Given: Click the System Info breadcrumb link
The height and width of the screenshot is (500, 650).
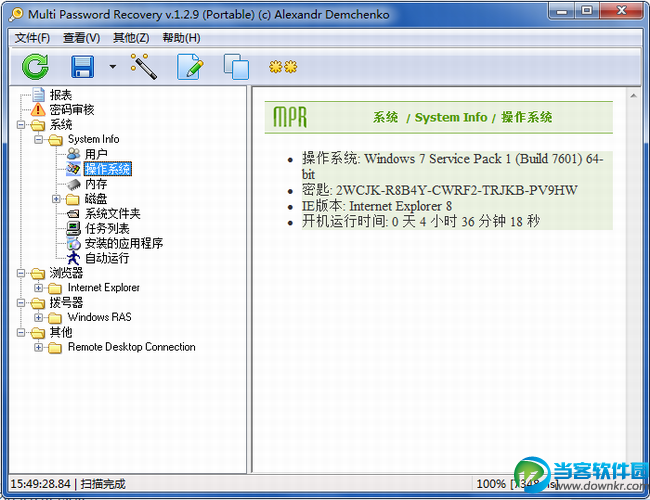Looking at the screenshot, I should [451, 117].
